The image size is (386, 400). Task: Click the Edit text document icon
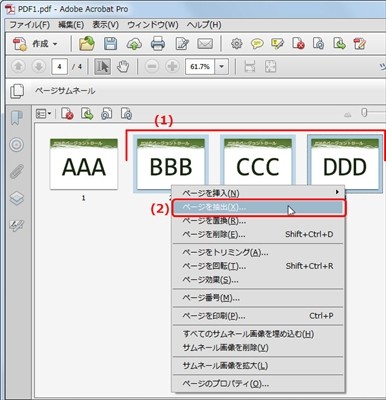pos(182,44)
